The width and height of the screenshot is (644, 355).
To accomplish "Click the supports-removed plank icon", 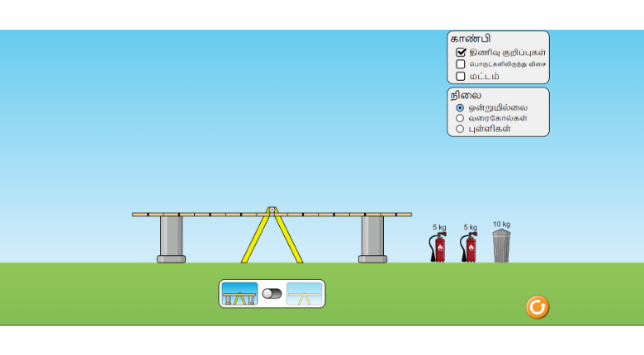I will [x=304, y=294].
